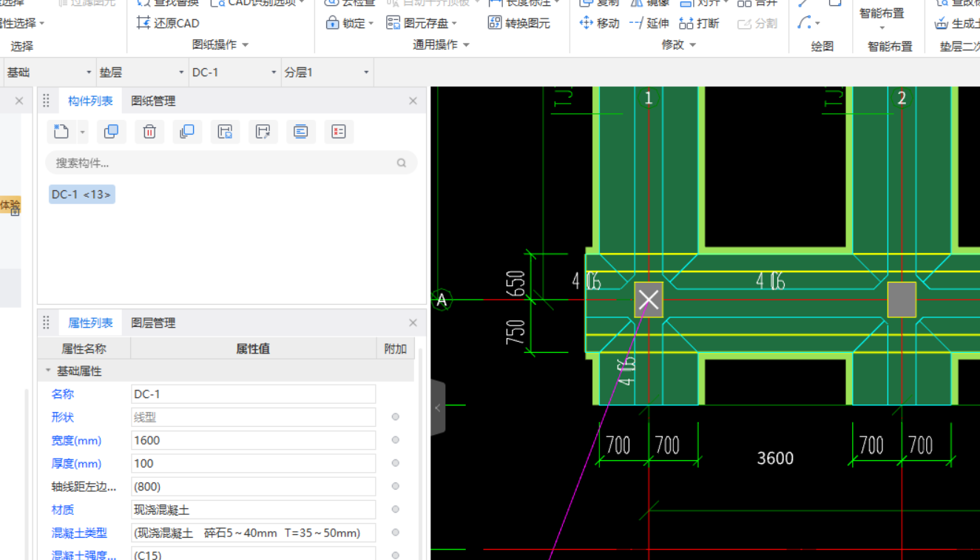Click the greyed 分割 split tool

[x=757, y=24]
